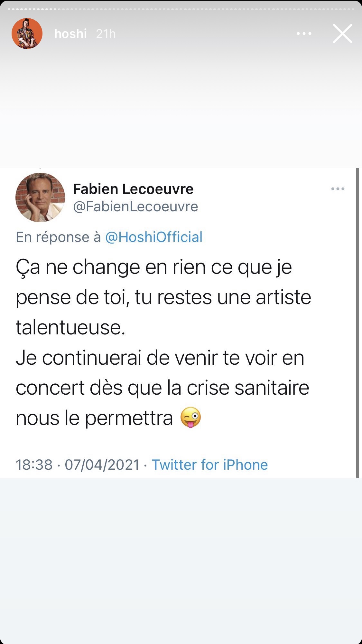Image resolution: width=362 pixels, height=644 pixels.
Task: Tap the hoshi username in story header
Action: (x=70, y=34)
